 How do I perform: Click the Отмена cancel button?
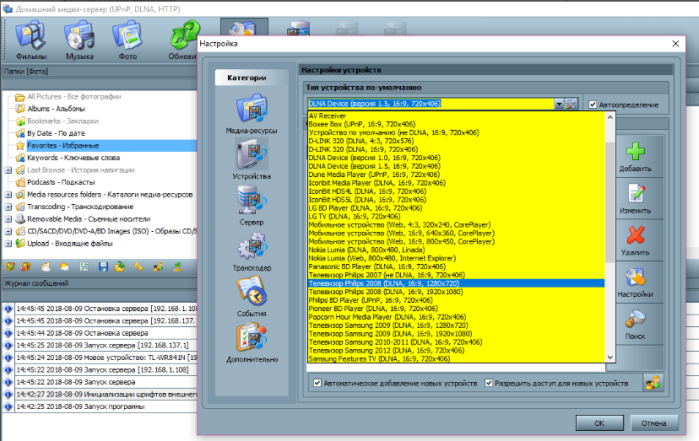coord(654,423)
